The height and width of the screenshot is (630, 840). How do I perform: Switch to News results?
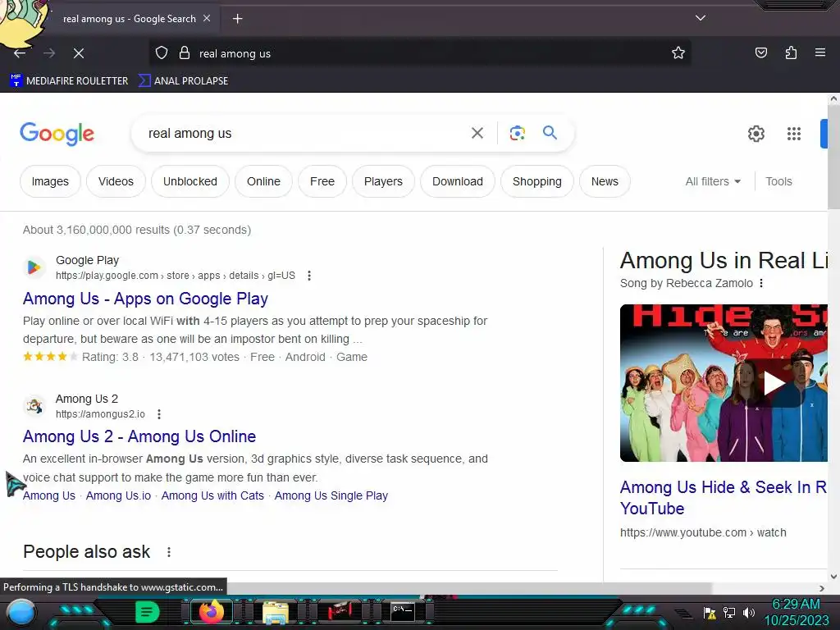[x=605, y=181]
